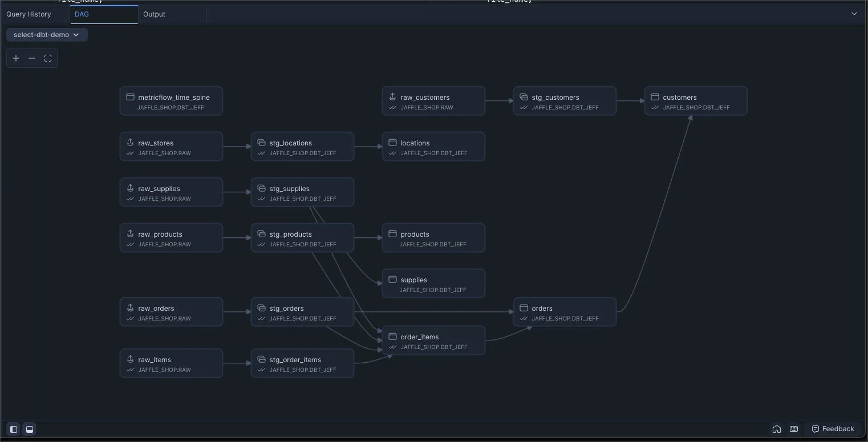This screenshot has width=868, height=442.
Task: Select the stg_orders node label
Action: (x=287, y=309)
